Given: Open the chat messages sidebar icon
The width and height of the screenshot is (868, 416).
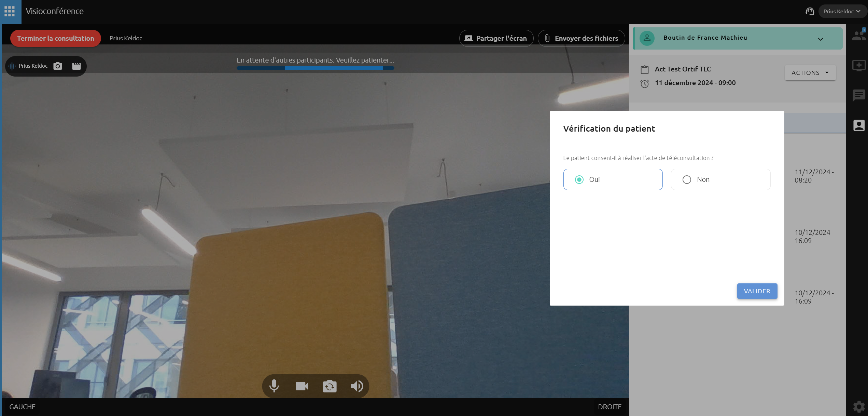Looking at the screenshot, I should click(x=859, y=95).
